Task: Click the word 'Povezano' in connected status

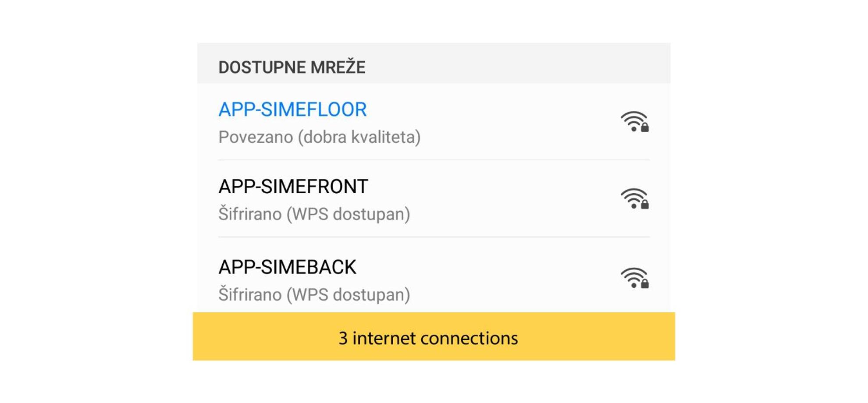Action: point(256,137)
